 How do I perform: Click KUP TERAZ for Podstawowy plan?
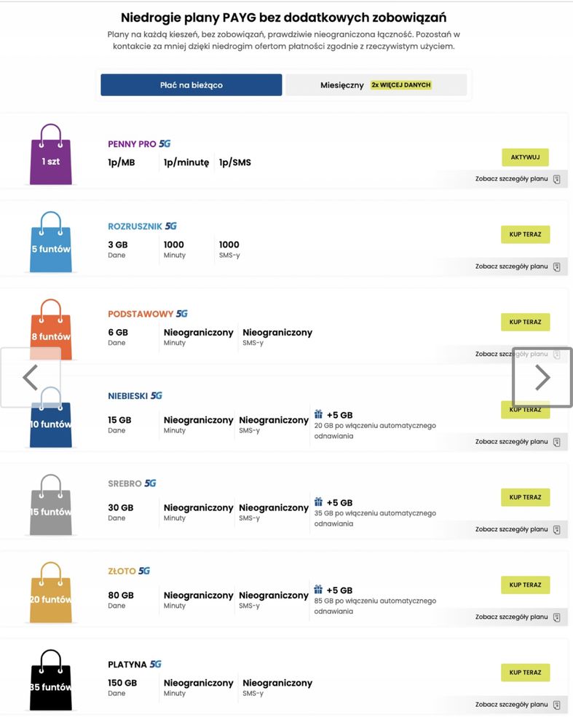coord(525,322)
